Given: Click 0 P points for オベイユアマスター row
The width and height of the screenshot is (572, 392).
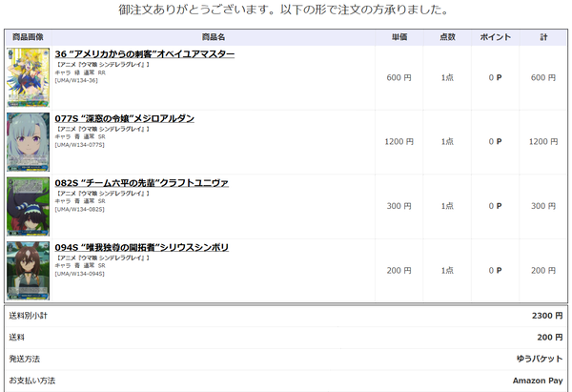Looking at the screenshot, I should tap(495, 77).
